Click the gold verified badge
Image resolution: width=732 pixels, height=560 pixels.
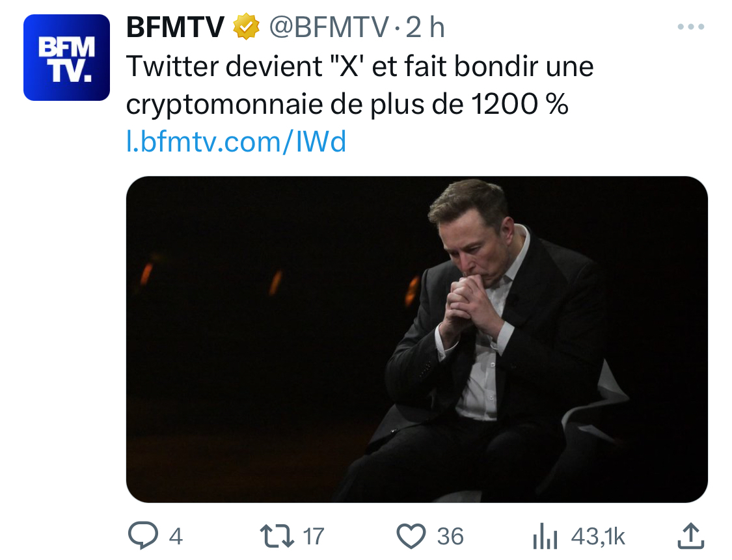[246, 27]
